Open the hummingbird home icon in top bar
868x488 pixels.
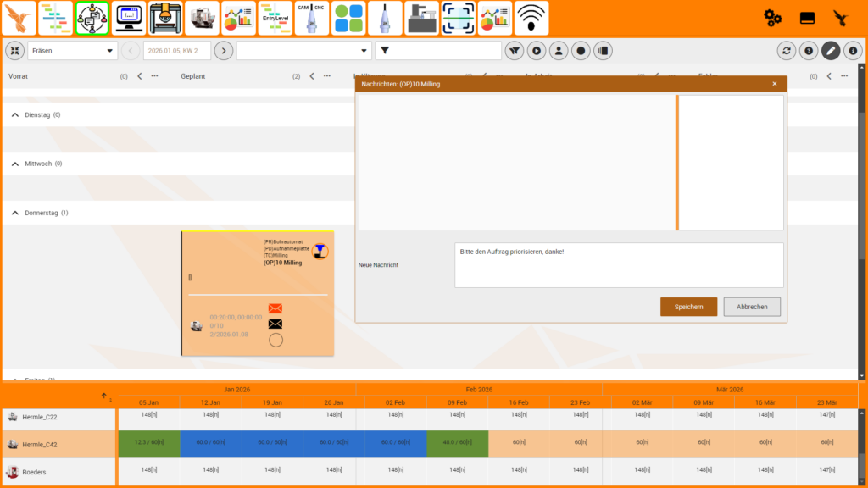click(x=19, y=18)
